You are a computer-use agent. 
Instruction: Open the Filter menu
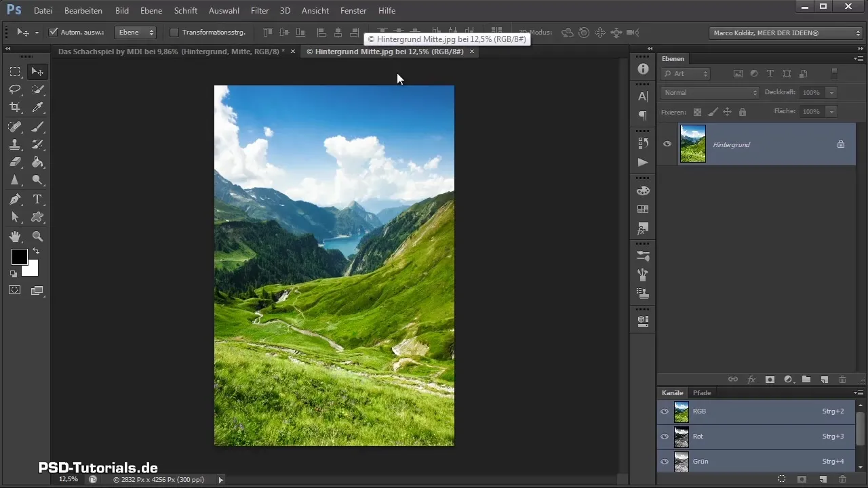pos(259,11)
